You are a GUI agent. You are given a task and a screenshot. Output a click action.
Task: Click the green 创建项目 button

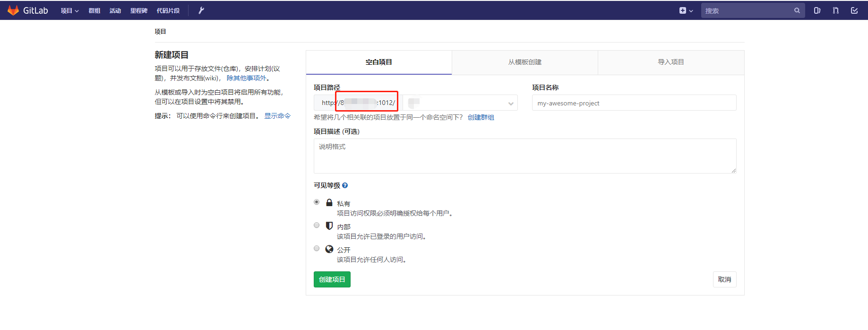point(332,279)
